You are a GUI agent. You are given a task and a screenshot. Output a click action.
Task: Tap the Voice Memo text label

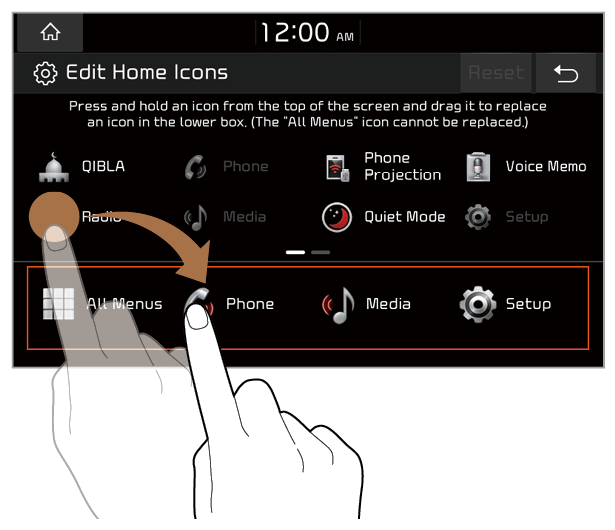(546, 166)
